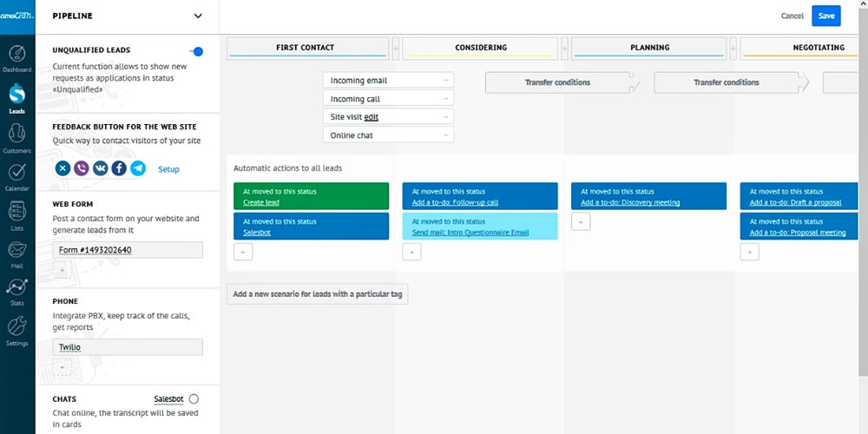Select the Salesbot radio button in Chats

[x=194, y=398]
